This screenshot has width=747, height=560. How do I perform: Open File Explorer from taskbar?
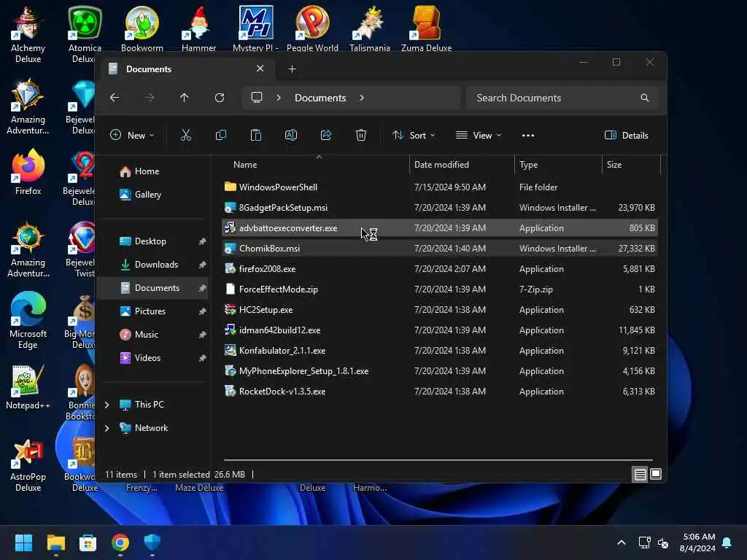[55, 542]
